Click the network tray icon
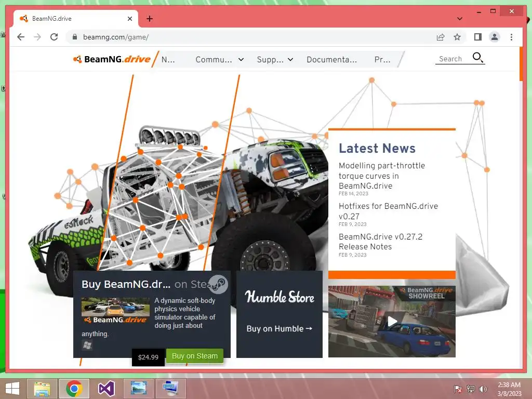This screenshot has width=532, height=399. pyautogui.click(x=471, y=389)
